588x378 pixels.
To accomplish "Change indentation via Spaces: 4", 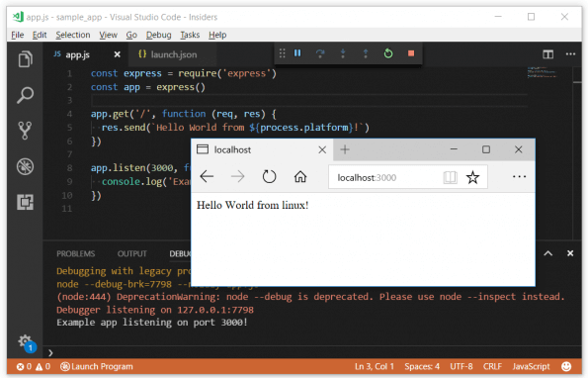I will [422, 366].
